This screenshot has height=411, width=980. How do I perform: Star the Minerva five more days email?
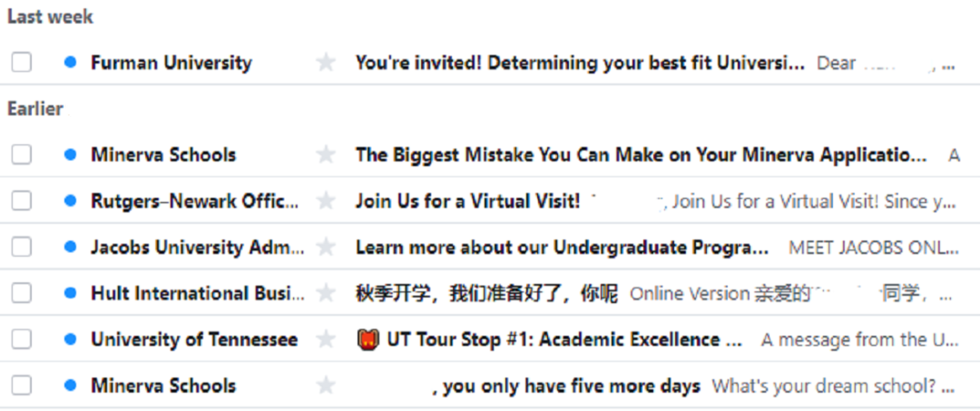(x=325, y=386)
